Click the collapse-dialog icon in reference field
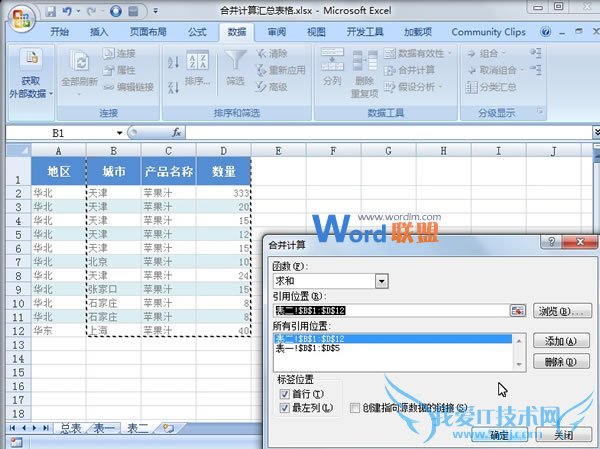 click(518, 311)
